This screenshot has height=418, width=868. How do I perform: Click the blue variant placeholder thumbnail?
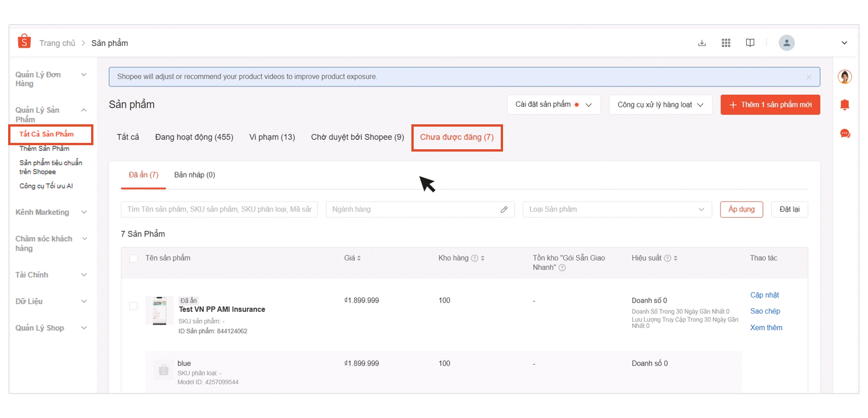[x=163, y=369]
